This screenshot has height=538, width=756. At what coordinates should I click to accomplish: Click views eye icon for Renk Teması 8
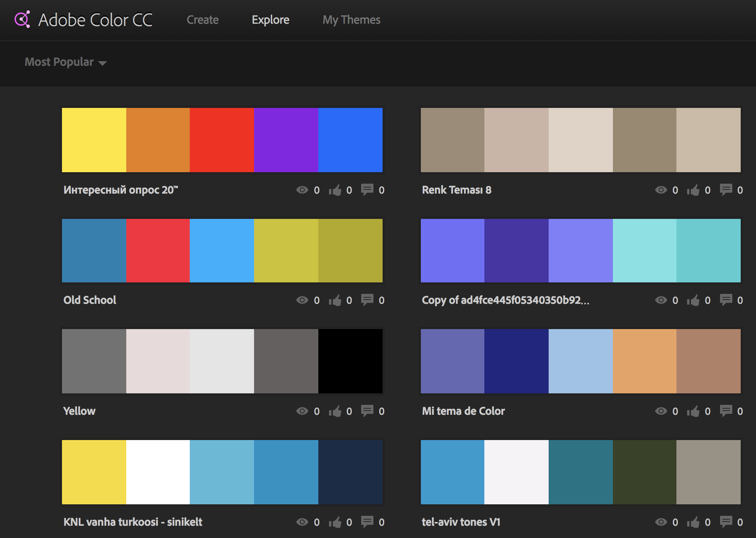point(661,190)
